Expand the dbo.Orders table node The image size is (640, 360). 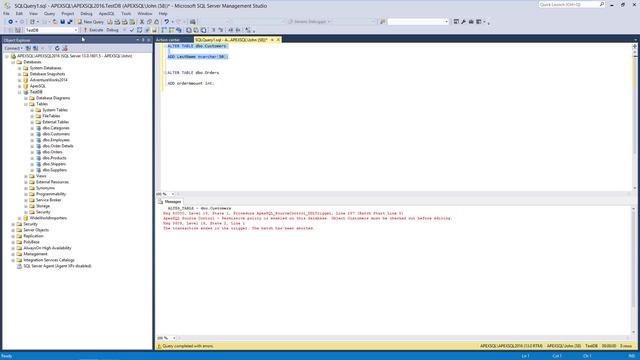tap(32, 152)
